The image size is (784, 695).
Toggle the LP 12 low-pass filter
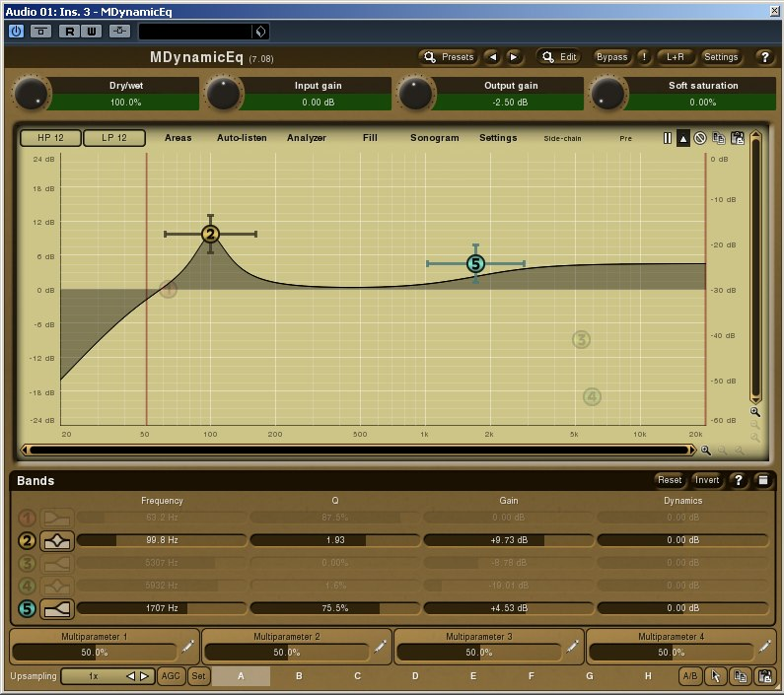tap(114, 137)
